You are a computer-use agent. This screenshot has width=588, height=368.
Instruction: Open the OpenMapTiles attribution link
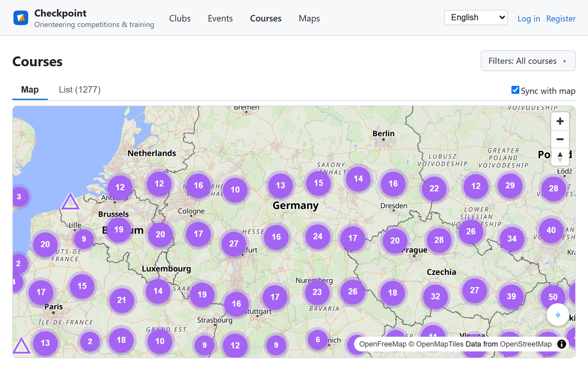point(436,344)
